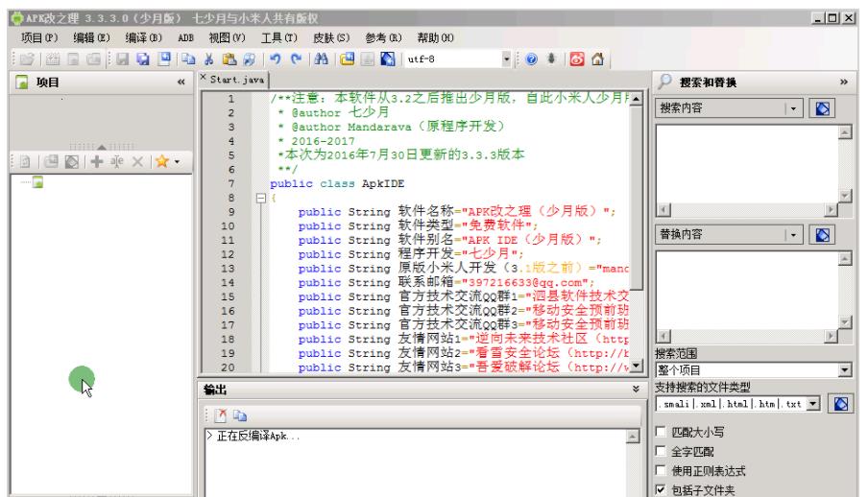Open the 工具(T) menu
This screenshot has height=497, width=868.
pyautogui.click(x=279, y=37)
